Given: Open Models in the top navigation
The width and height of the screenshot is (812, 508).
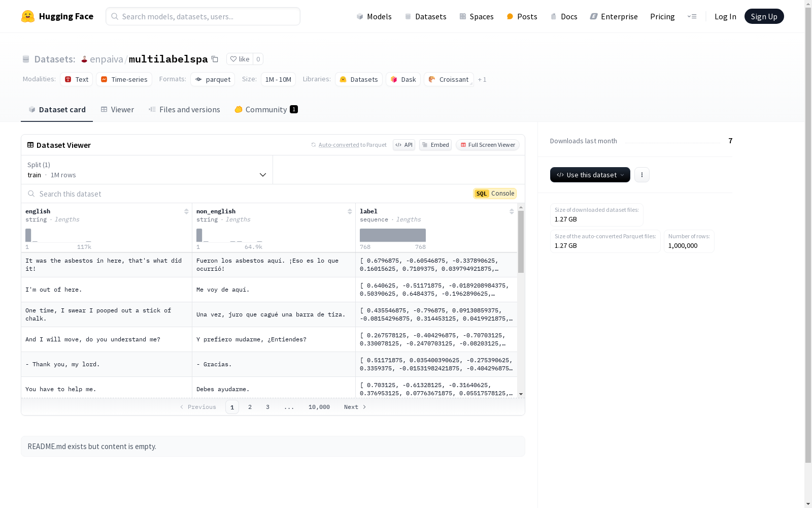Looking at the screenshot, I should [x=374, y=16].
